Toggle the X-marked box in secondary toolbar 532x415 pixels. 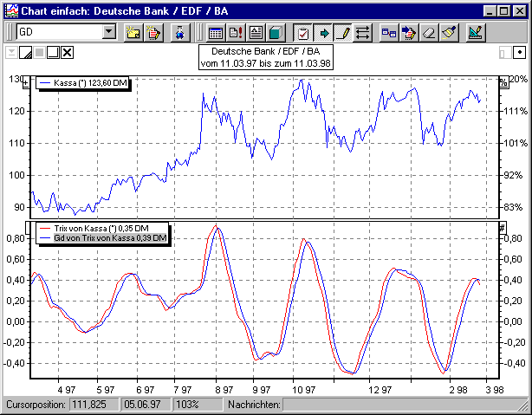pos(68,53)
